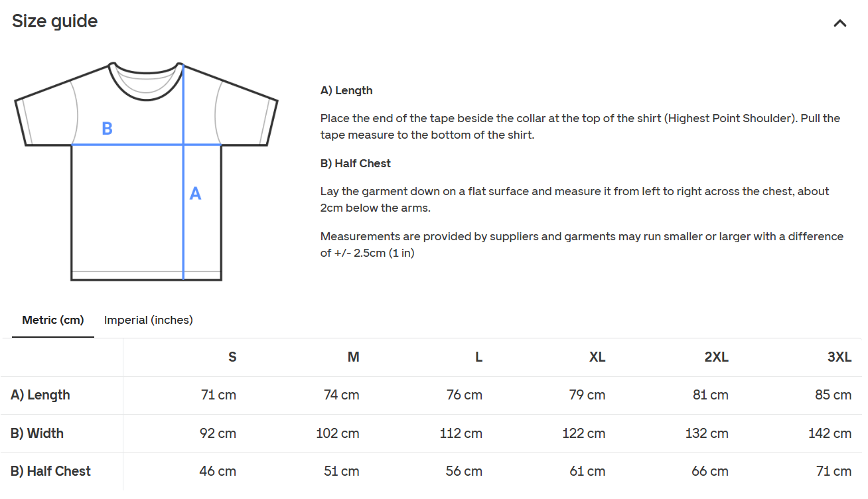Collapse the Size guide chevron arrow
Screen dimensions: 868x499
point(839,23)
